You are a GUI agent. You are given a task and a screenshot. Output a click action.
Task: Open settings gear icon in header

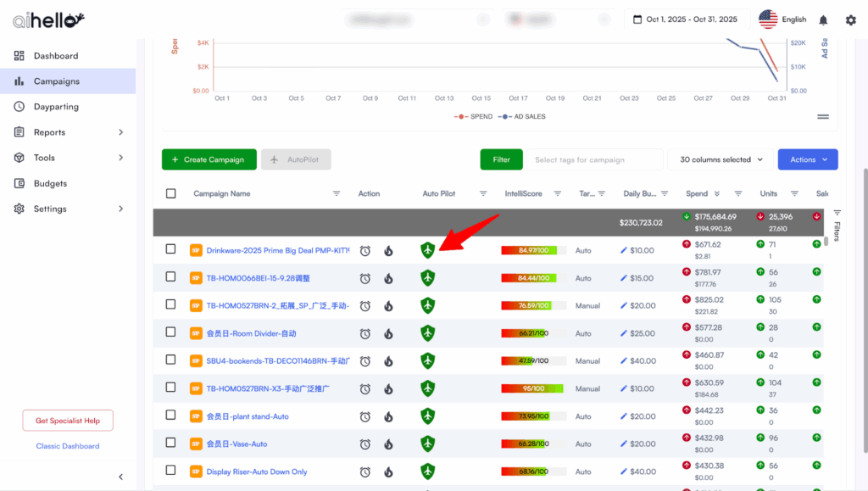coord(850,20)
